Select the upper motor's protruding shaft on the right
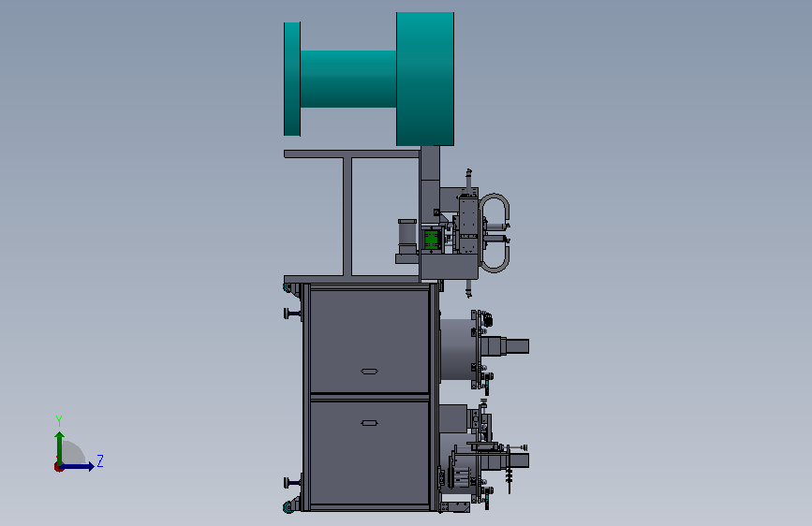Viewport: 812px width, 526px height. click(517, 346)
